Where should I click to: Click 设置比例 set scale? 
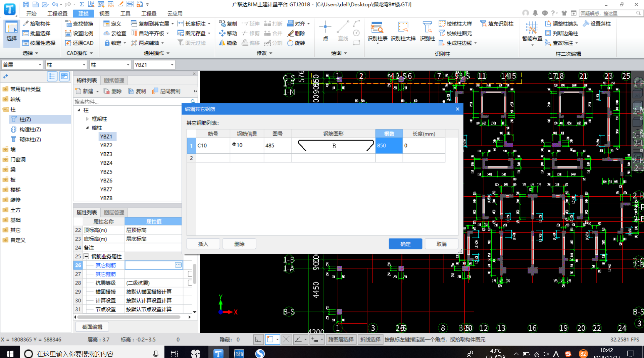(79, 33)
